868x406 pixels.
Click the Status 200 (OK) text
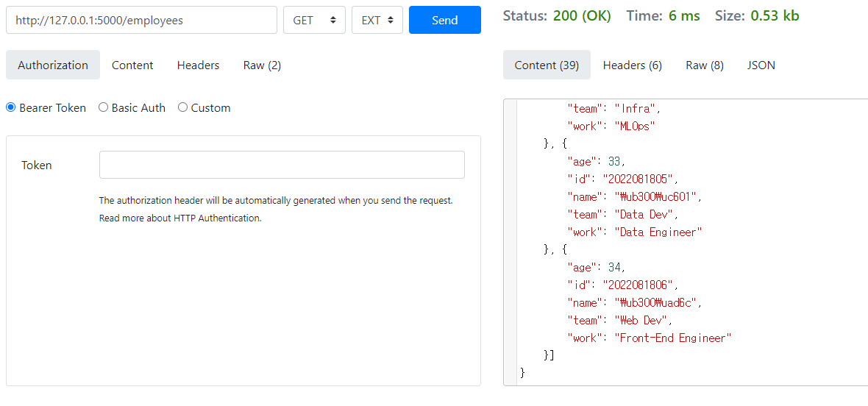(557, 15)
